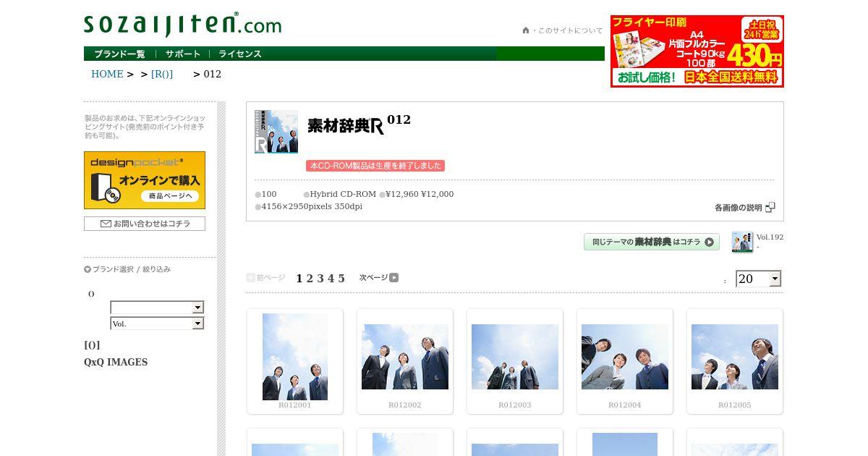Click the designpocket オンラインで購入 banner
This screenshot has height=456, width=868.
145,180
